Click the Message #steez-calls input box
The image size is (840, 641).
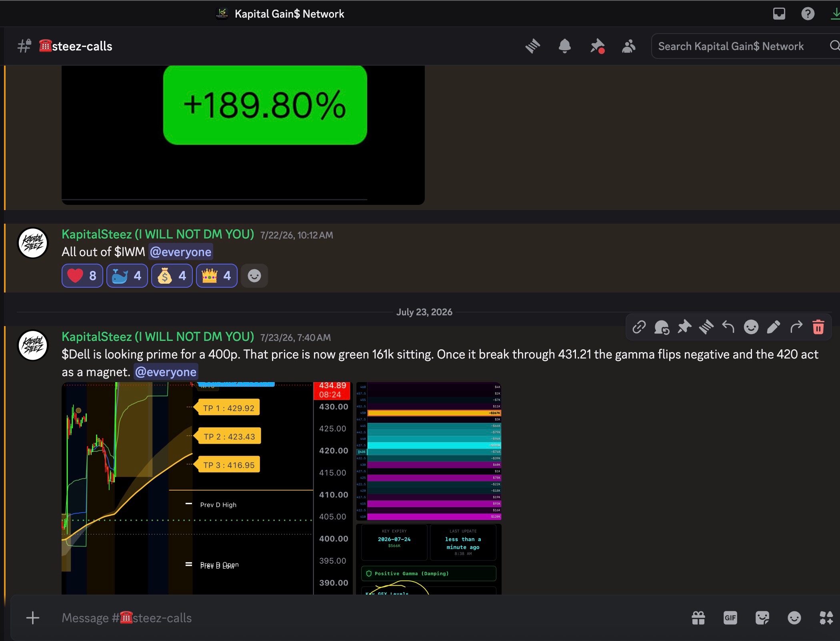(368, 618)
